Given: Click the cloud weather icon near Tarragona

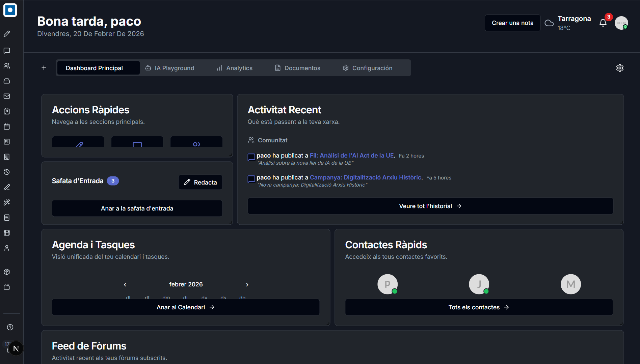Looking at the screenshot, I should click(x=549, y=23).
